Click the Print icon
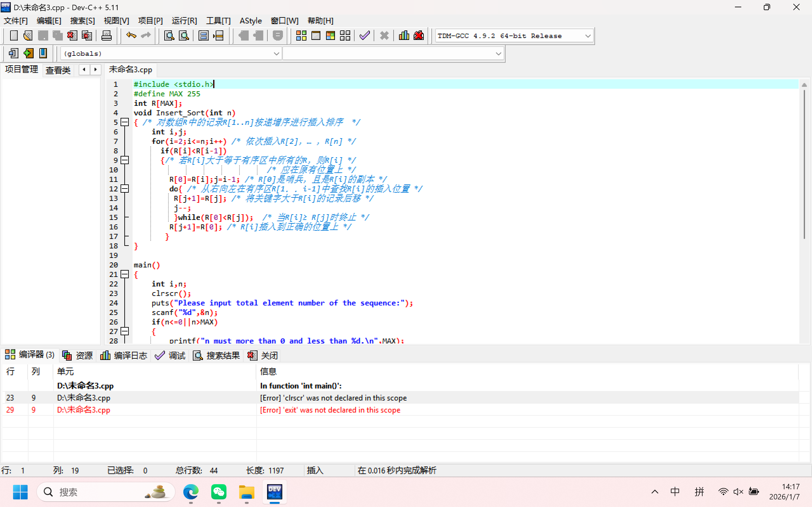The image size is (812, 507). click(106, 35)
